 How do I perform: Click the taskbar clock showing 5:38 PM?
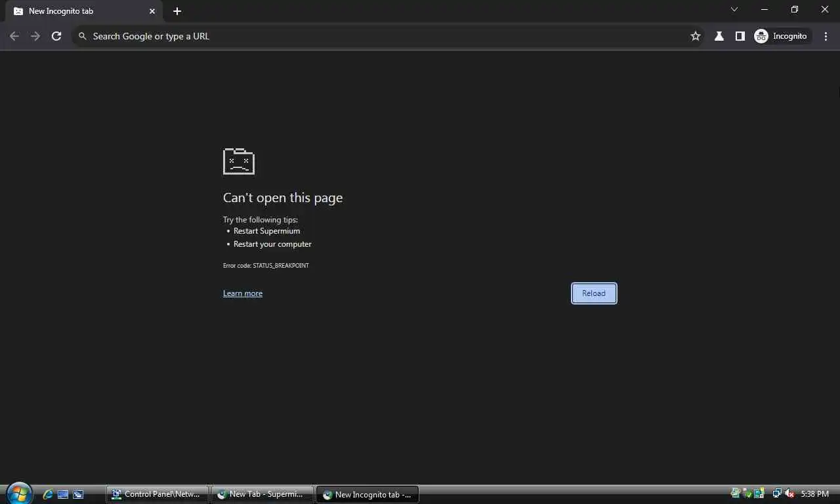[814, 494]
